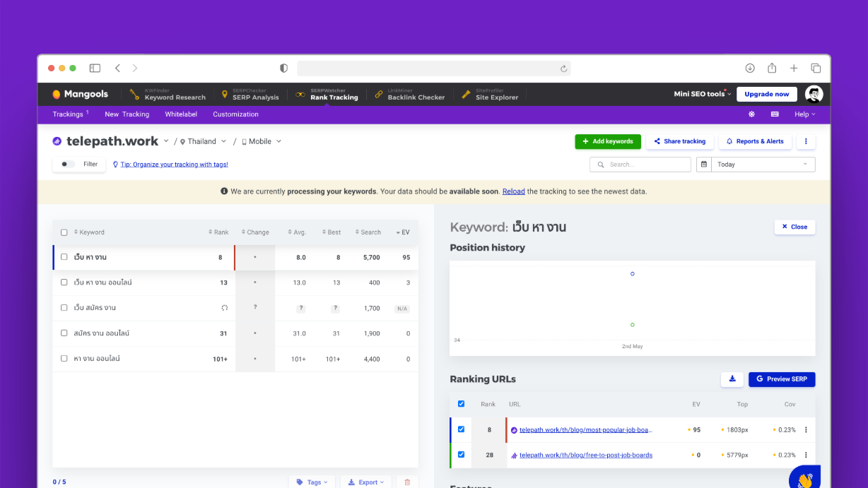The height and width of the screenshot is (488, 868).
Task: Click the red delete trash icon
Action: click(407, 482)
